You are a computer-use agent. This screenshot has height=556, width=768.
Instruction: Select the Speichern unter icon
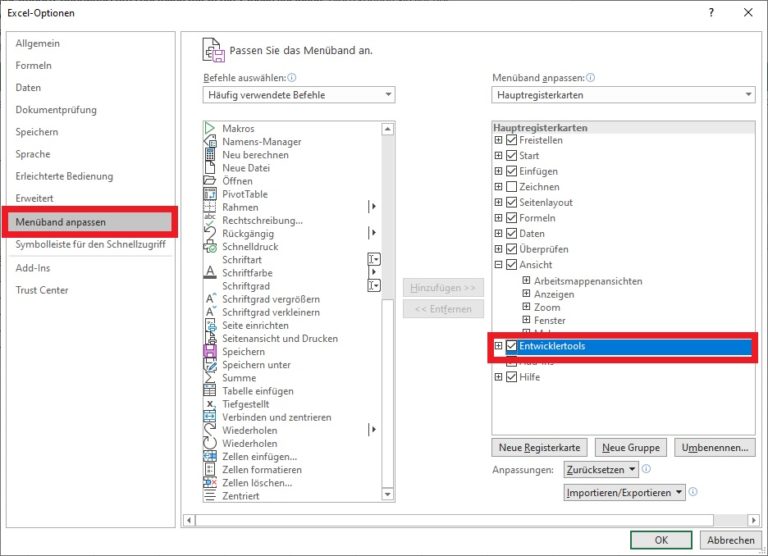210,364
